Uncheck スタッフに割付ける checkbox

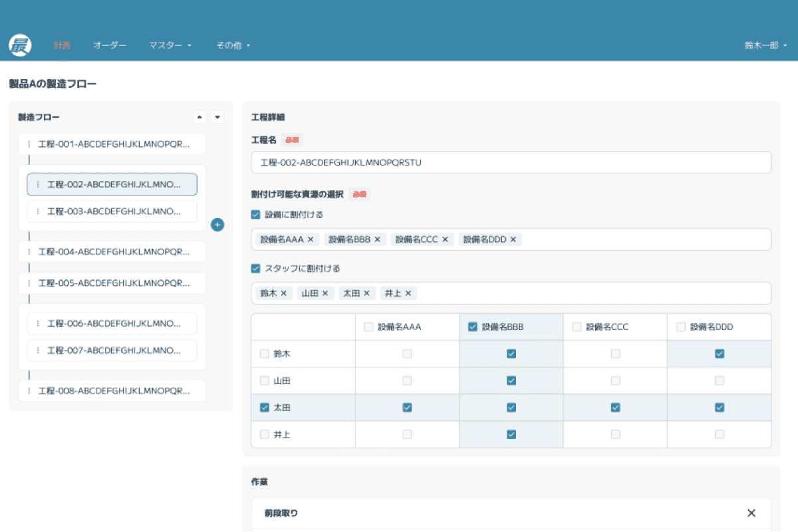coord(255,269)
